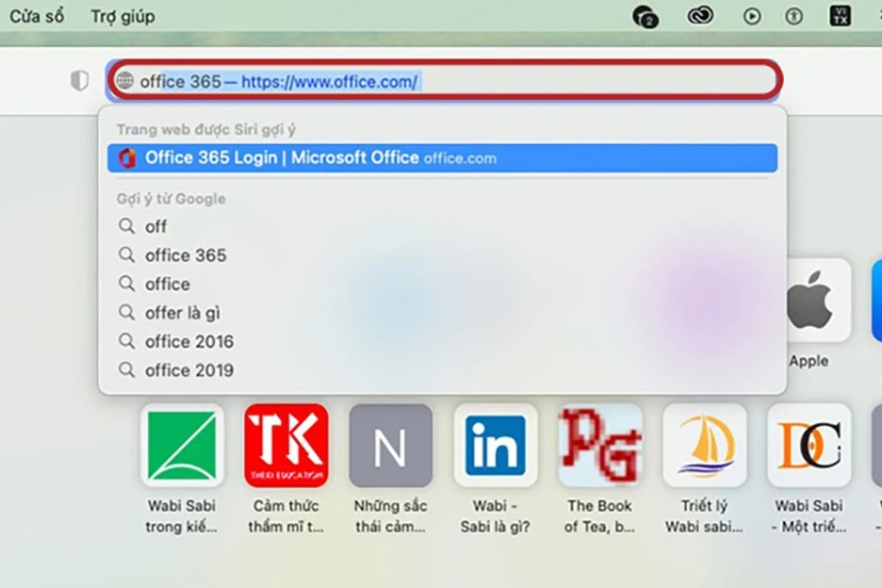Open the sailboat 'Triết lý Wabi sabi' tile
Image resolution: width=882 pixels, height=588 pixels.
pos(705,445)
